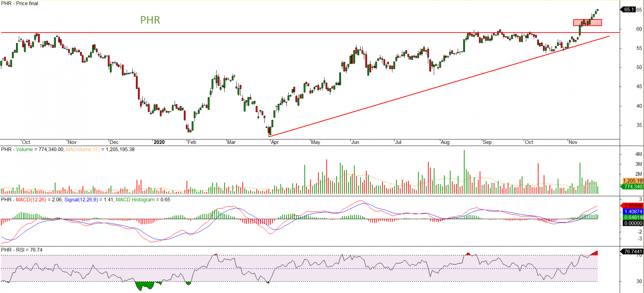Click the 2020 year label on the time axis

159,142
